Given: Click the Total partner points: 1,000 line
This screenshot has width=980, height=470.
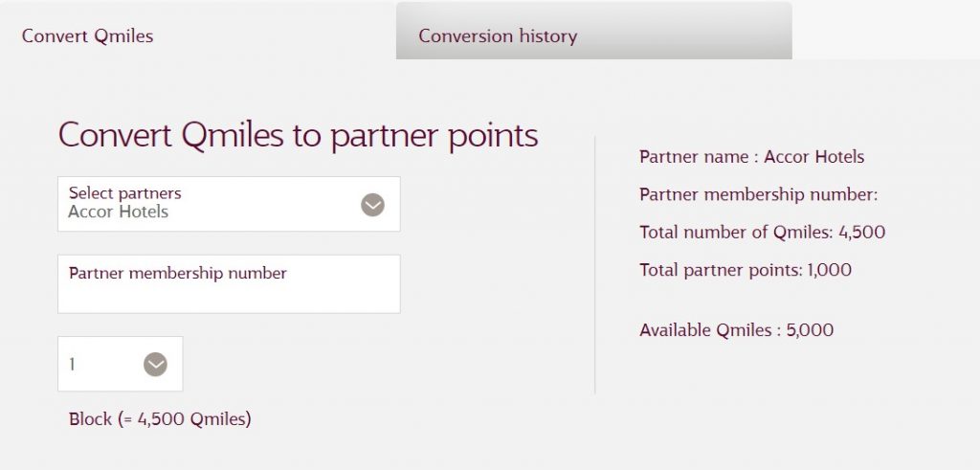Looking at the screenshot, I should 746,271.
